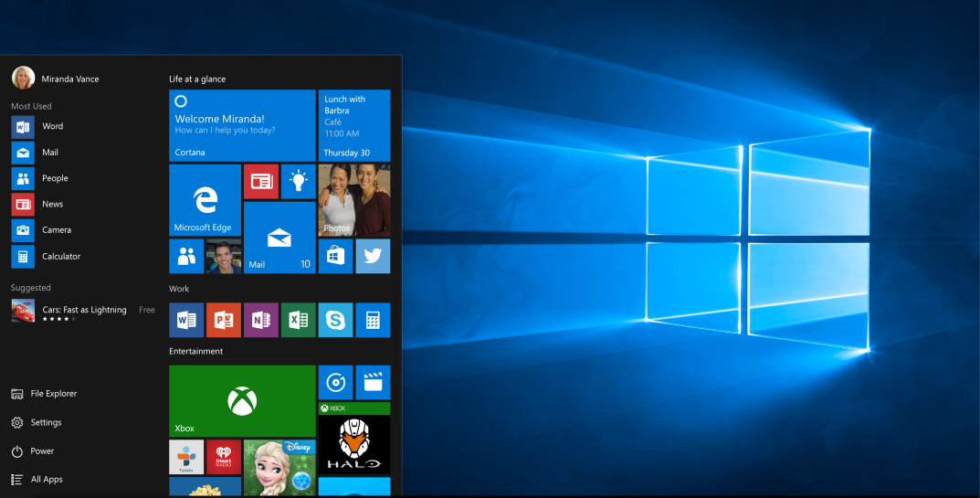
Task: Launch the Twitter tile
Action: pos(374,257)
